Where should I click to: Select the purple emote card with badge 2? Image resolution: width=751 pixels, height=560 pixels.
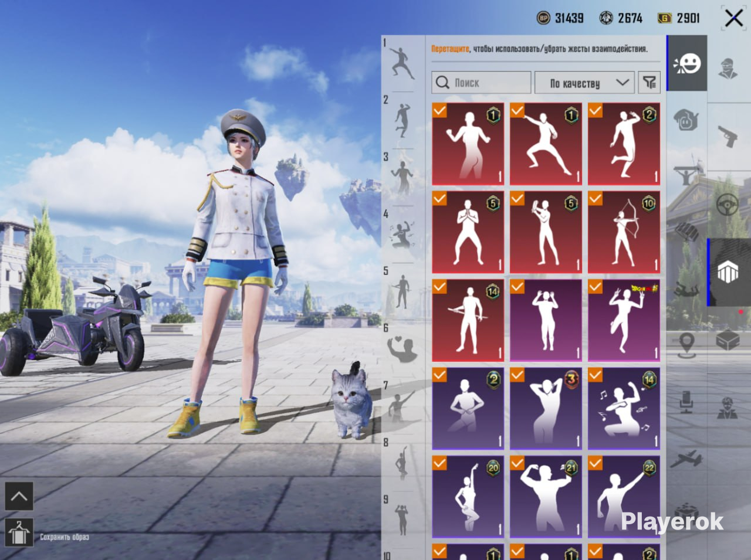(468, 409)
